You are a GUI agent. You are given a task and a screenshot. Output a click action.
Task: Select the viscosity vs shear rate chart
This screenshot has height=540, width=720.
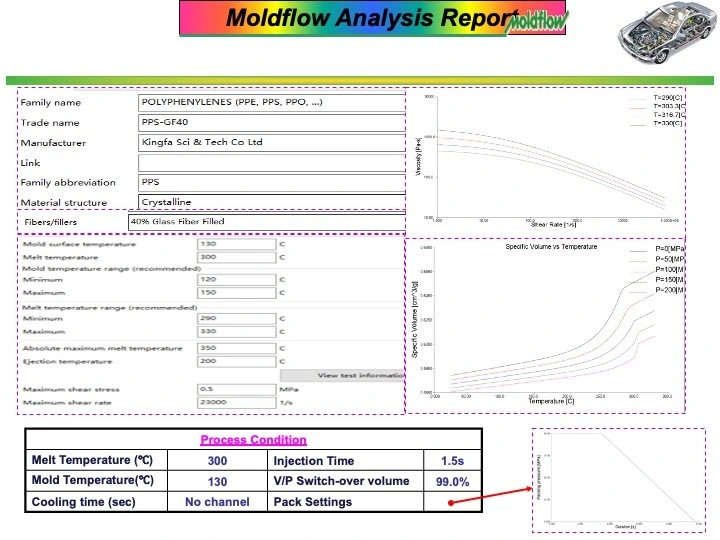545,160
